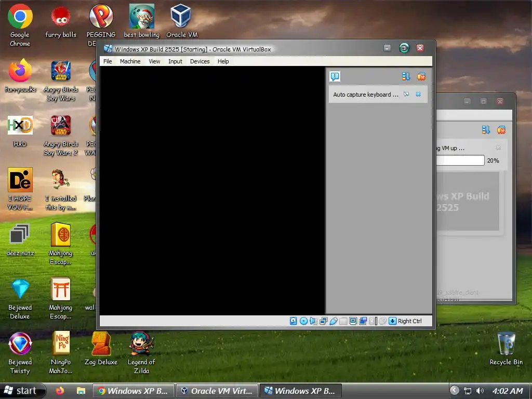
Task: Open the audio indicator in VM status bar
Action: tap(313, 321)
